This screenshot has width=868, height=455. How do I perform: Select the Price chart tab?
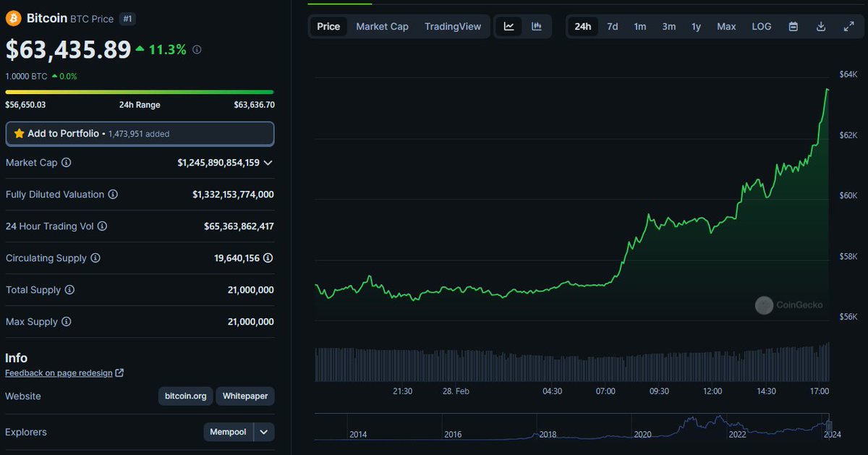click(x=328, y=27)
